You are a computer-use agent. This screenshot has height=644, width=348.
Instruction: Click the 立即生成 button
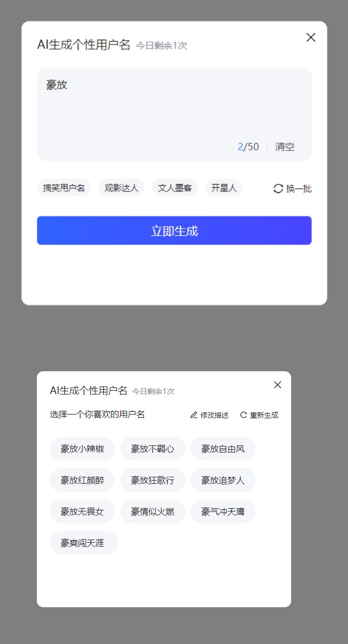pyautogui.click(x=174, y=231)
